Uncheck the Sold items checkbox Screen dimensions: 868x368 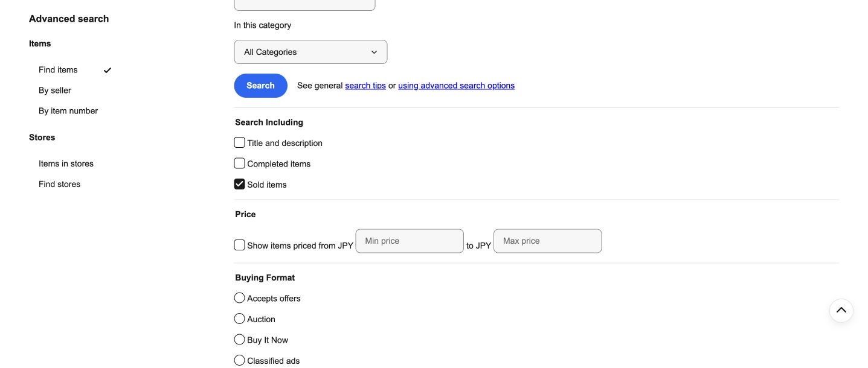(239, 184)
